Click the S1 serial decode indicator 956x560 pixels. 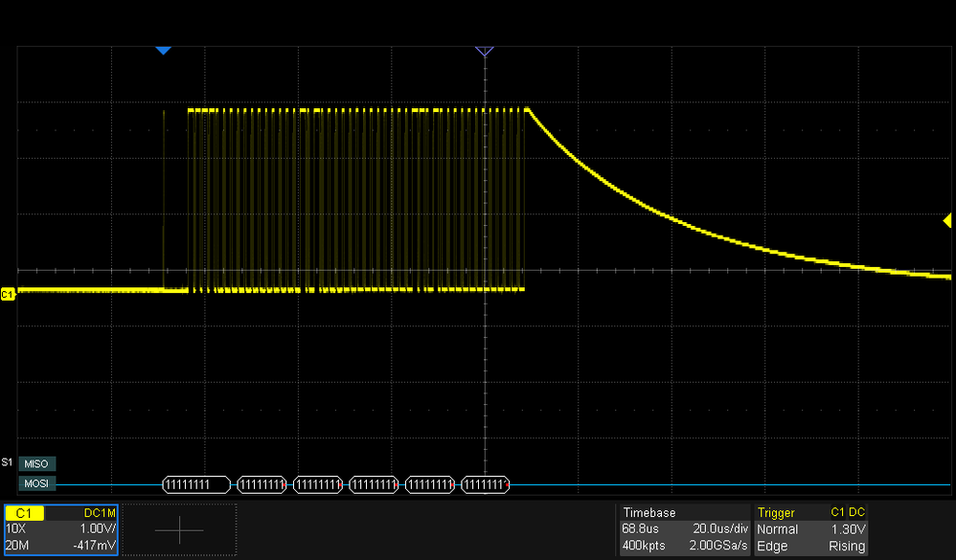pos(7,462)
